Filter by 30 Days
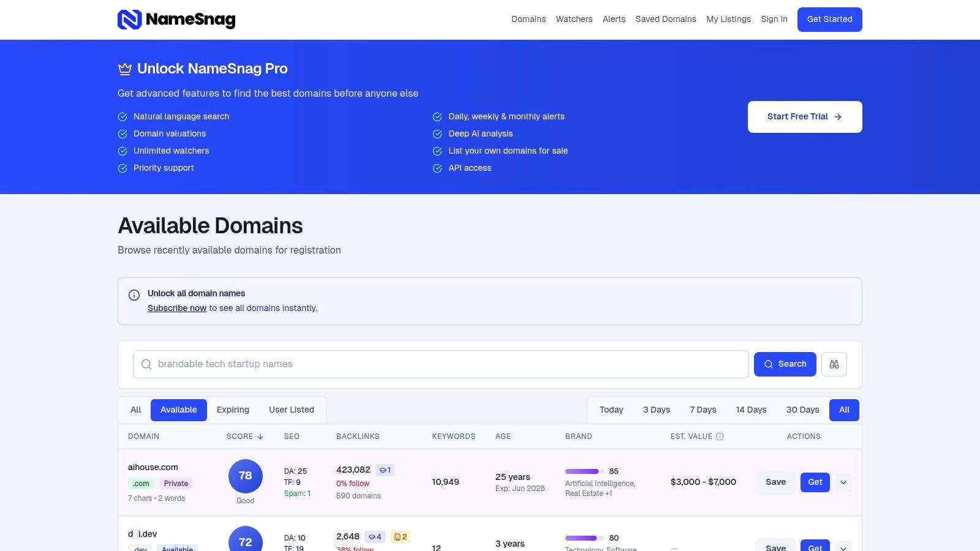Image resolution: width=980 pixels, height=551 pixels. [802, 410]
